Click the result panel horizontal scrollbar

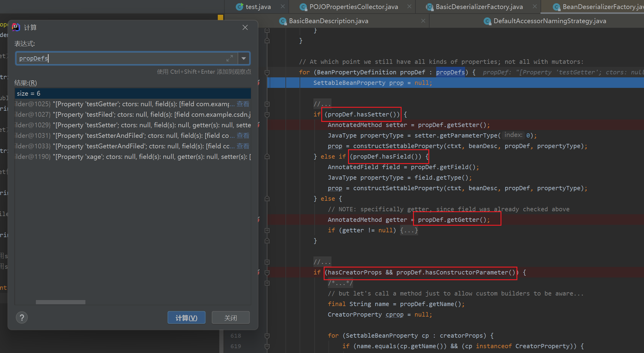(x=60, y=302)
